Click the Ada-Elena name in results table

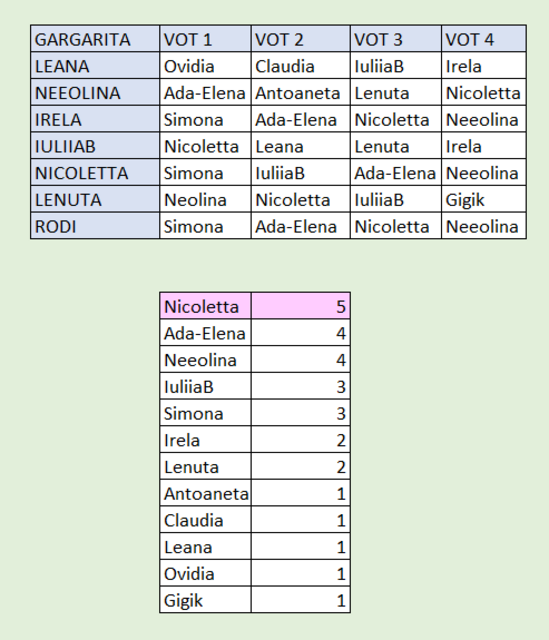(x=205, y=333)
